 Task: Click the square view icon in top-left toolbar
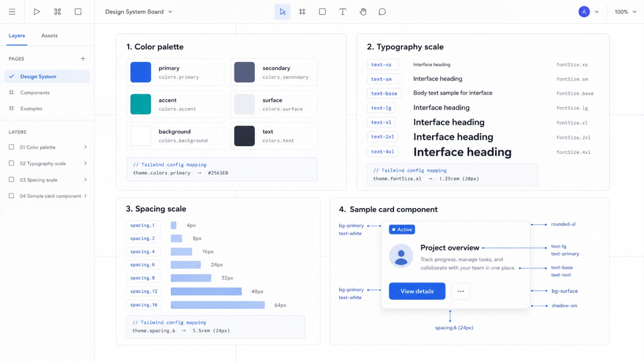click(78, 12)
